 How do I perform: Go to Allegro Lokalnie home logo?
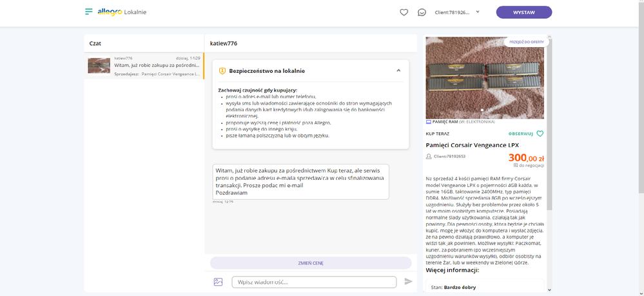122,12
